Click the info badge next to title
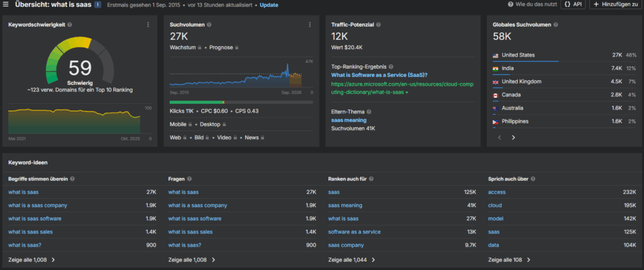The image size is (644, 270). coord(97,5)
